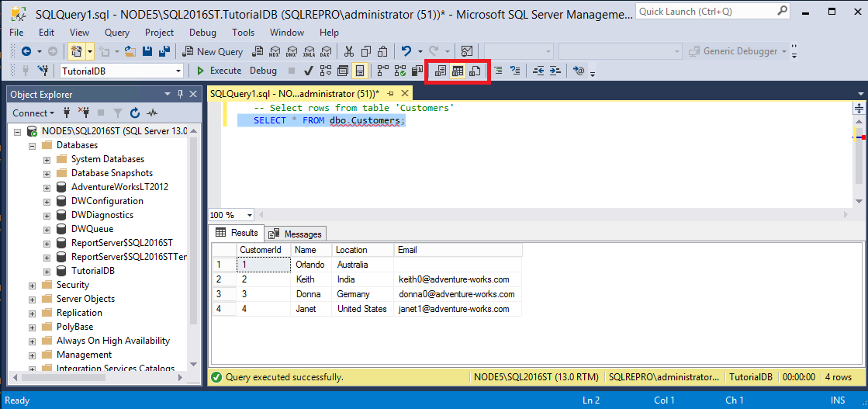Parse the query with the checkmark icon
The width and height of the screenshot is (868, 409).
pos(309,71)
